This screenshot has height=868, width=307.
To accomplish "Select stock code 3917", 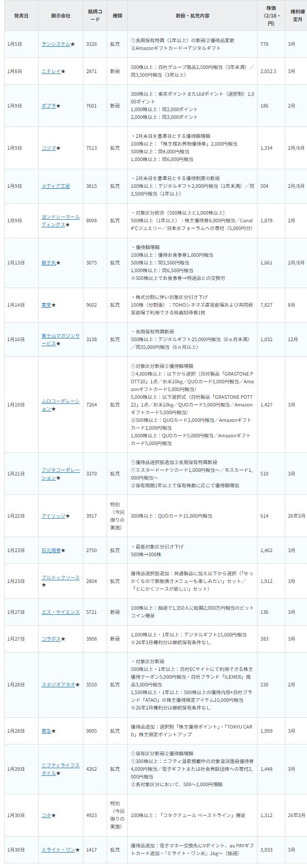I will click(x=92, y=516).
